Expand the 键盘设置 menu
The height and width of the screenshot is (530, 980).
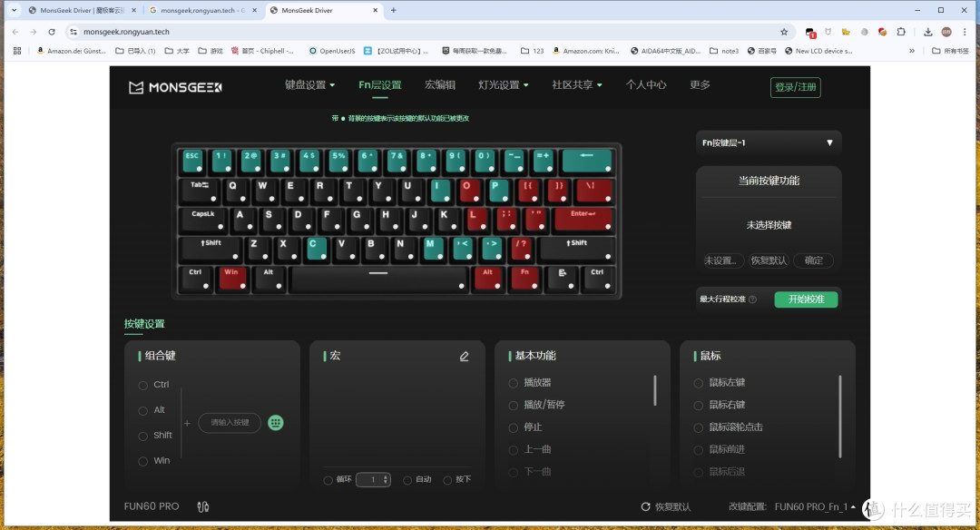pos(310,85)
